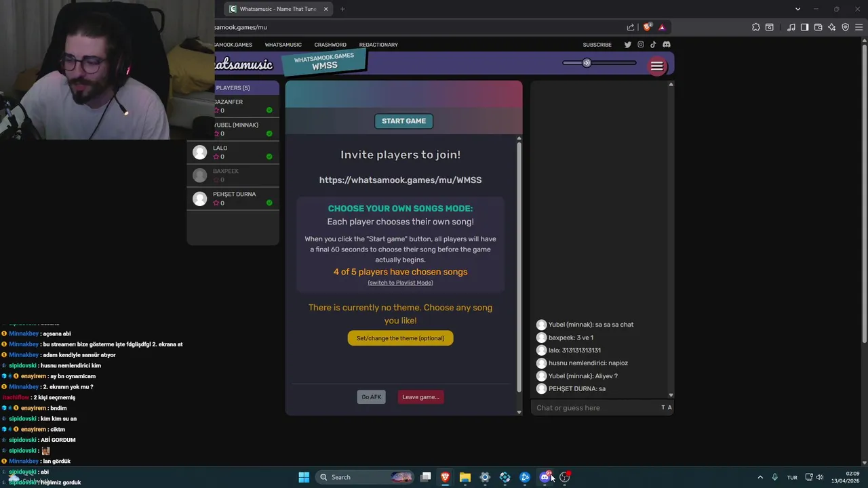Open the CRASHWORD nav menu item
868x488 pixels.
tap(330, 45)
